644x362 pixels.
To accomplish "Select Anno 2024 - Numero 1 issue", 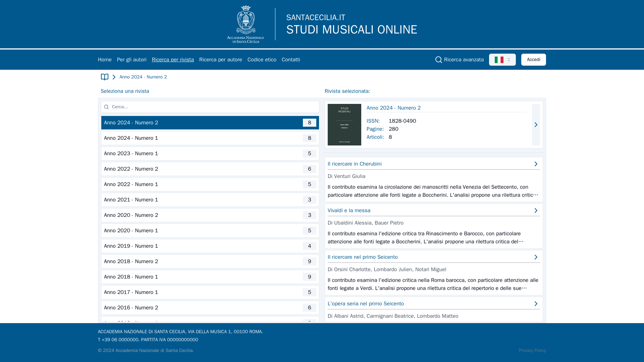I will 210,138.
